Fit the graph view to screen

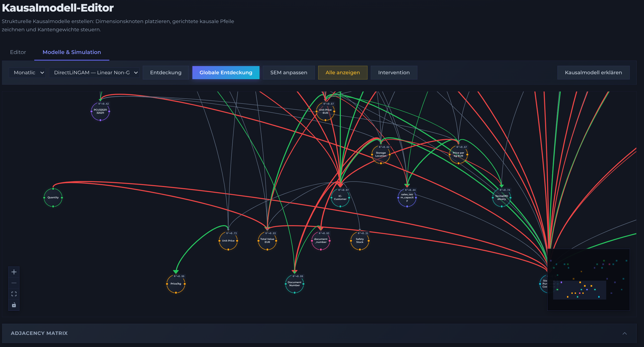click(x=14, y=294)
